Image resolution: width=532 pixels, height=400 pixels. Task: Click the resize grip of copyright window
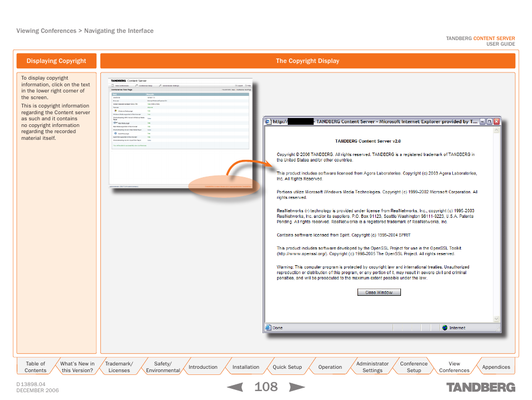[498, 329]
